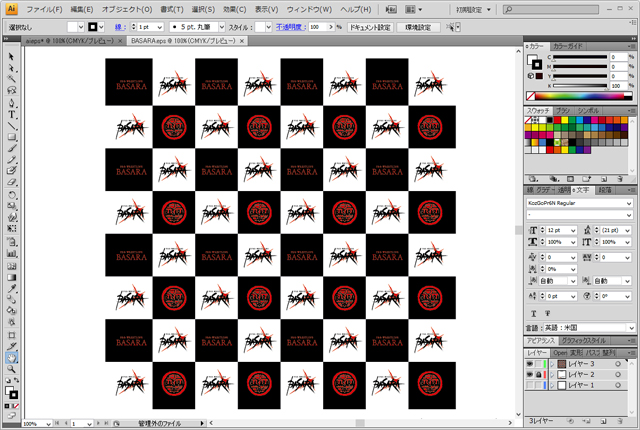Expand レイヤー 3 with its triangle

point(552,364)
